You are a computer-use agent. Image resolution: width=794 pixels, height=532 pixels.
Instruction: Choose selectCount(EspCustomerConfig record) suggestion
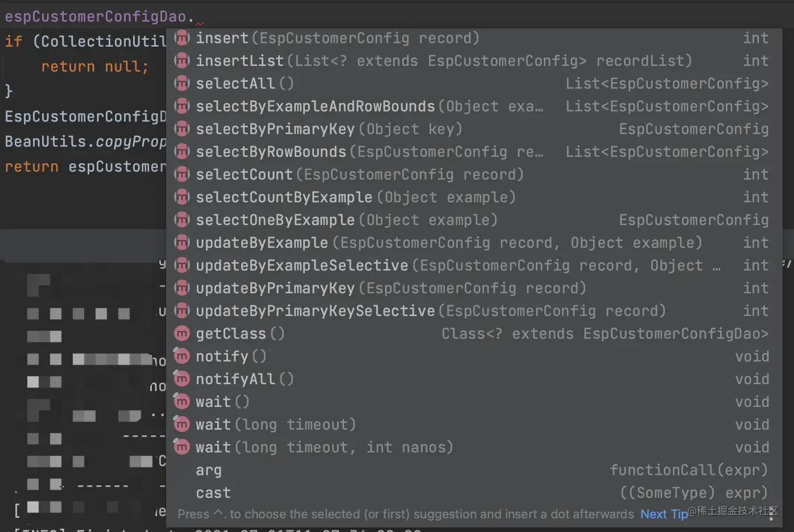474,174
